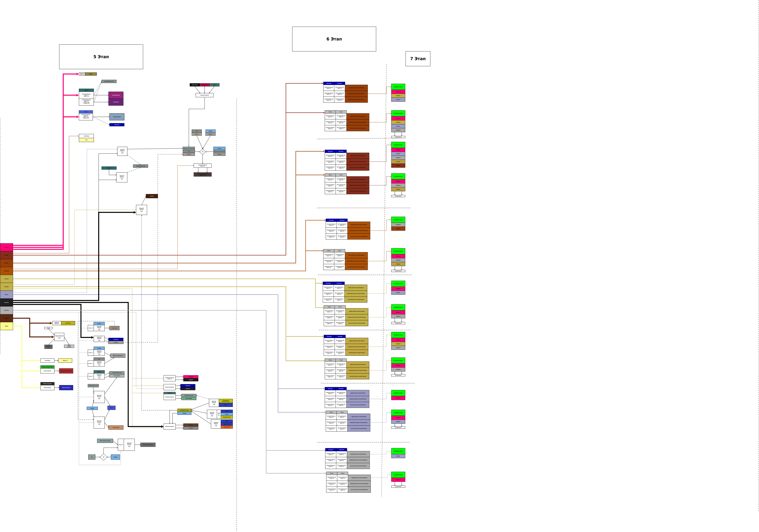The width and height of the screenshot is (759, 532).
Task: Click the brown Toluene source block
Action: [7, 318]
